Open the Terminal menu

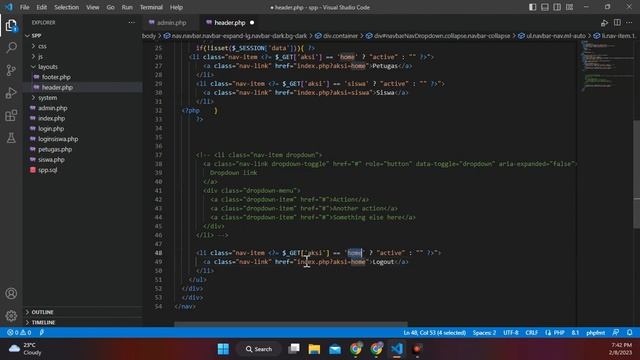(x=151, y=7)
